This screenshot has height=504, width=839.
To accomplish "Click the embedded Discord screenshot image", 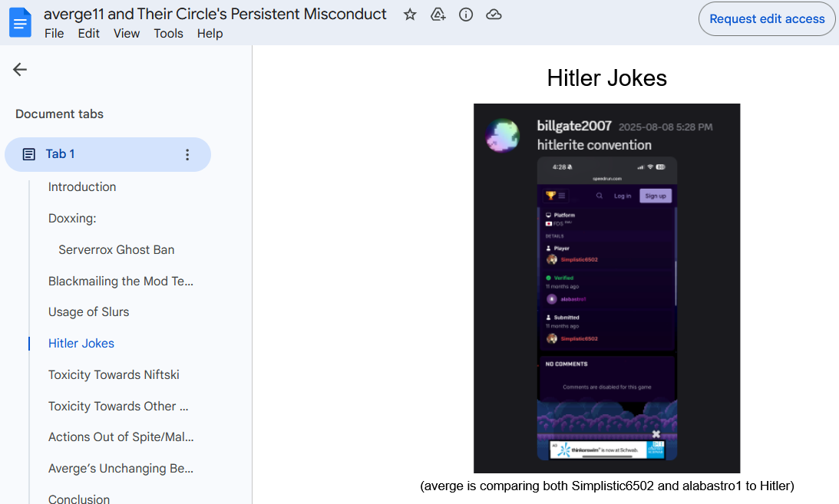I will click(606, 288).
